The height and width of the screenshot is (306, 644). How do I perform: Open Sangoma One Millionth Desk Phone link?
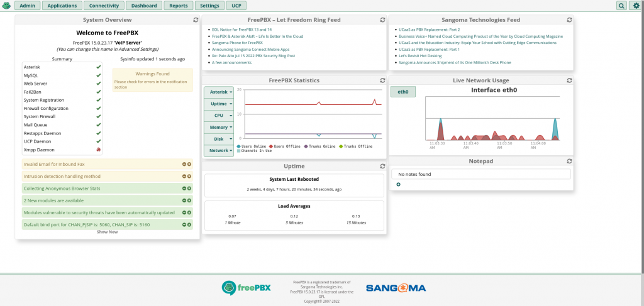click(x=455, y=62)
